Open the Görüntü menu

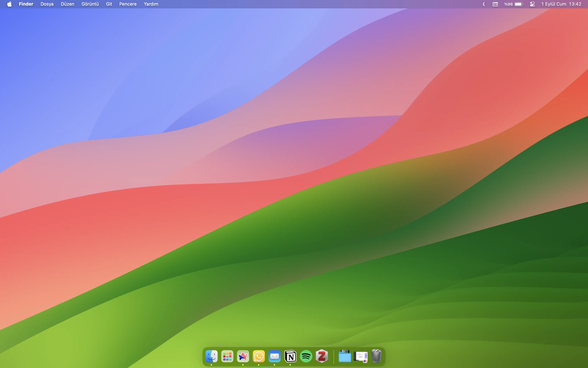(90, 4)
